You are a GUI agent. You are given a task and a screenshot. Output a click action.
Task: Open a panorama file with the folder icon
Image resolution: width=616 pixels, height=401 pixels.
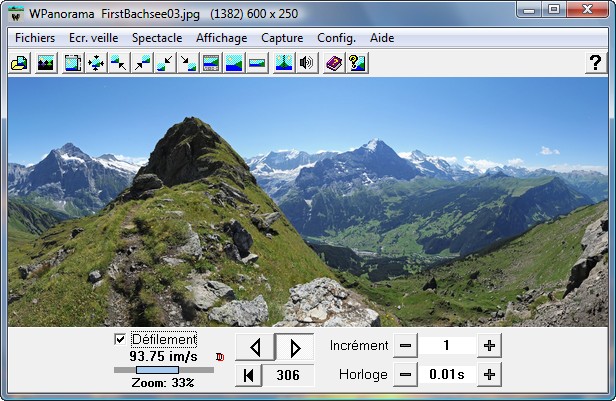click(x=19, y=63)
